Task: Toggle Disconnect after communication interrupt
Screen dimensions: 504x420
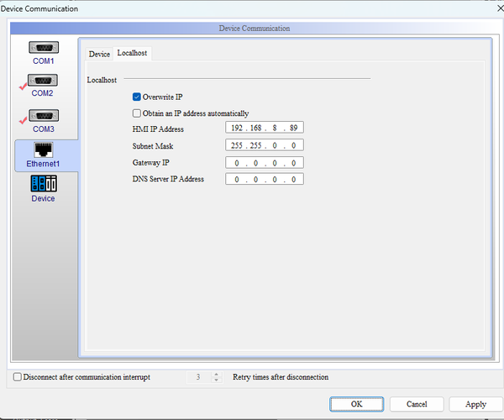Action: tap(18, 377)
